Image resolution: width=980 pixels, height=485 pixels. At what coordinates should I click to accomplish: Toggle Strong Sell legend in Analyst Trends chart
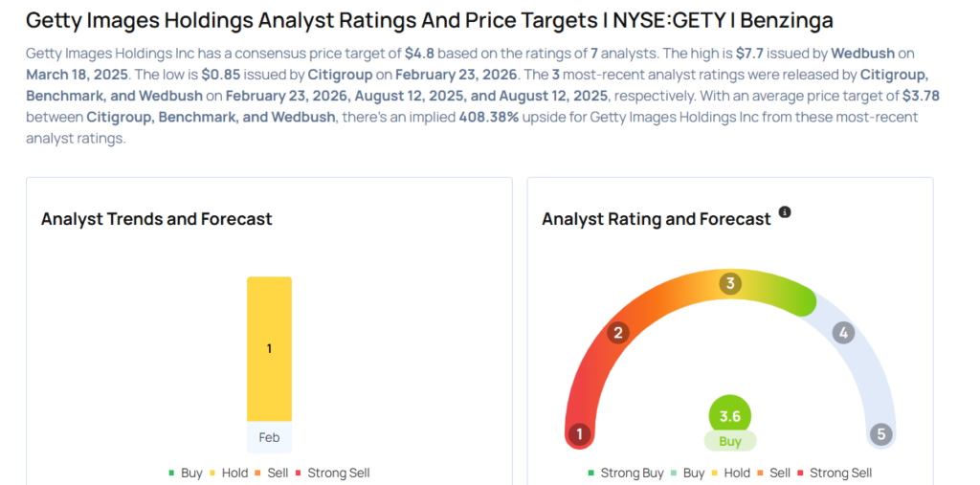333,473
